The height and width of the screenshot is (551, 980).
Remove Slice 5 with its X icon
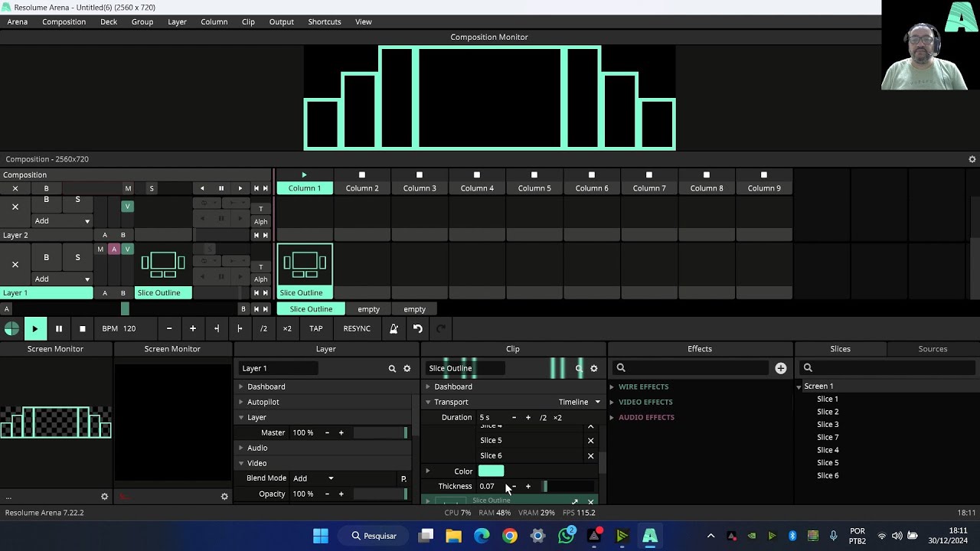coord(590,440)
